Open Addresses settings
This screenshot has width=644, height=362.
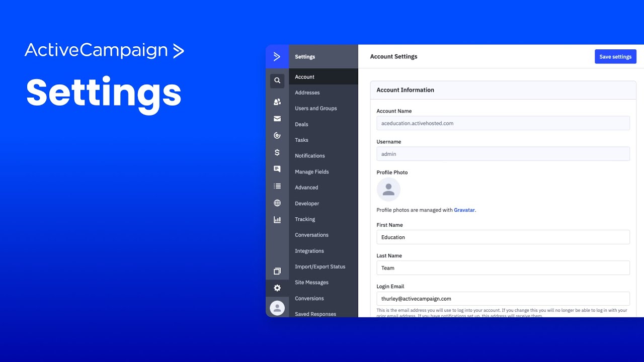324,93
